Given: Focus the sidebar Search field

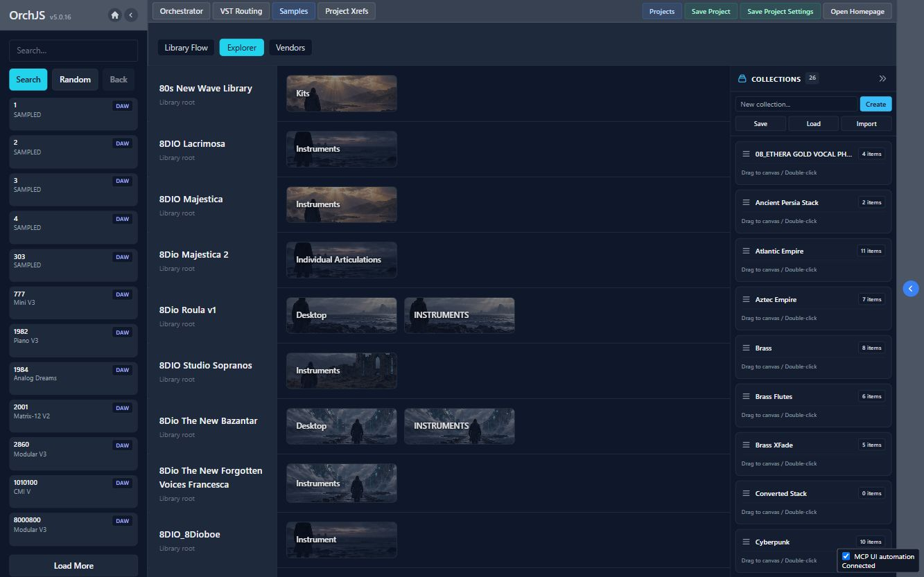Looking at the screenshot, I should pyautogui.click(x=73, y=51).
